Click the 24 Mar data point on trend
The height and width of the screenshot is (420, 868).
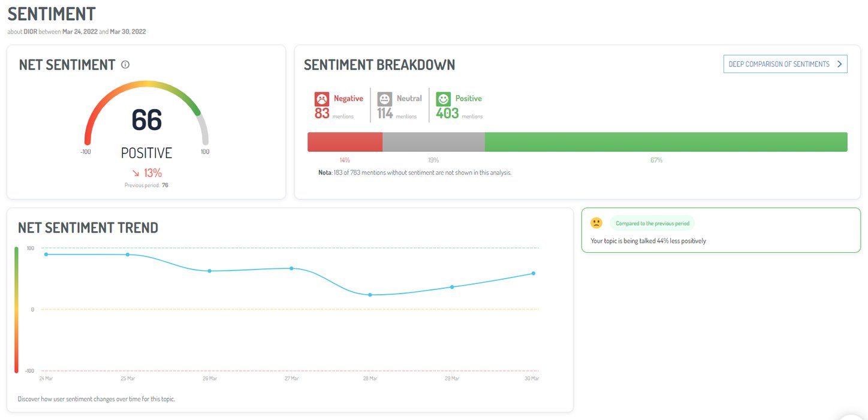(46, 254)
